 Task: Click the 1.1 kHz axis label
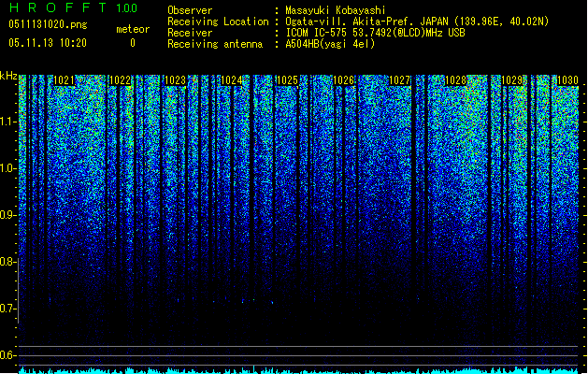tap(8, 122)
